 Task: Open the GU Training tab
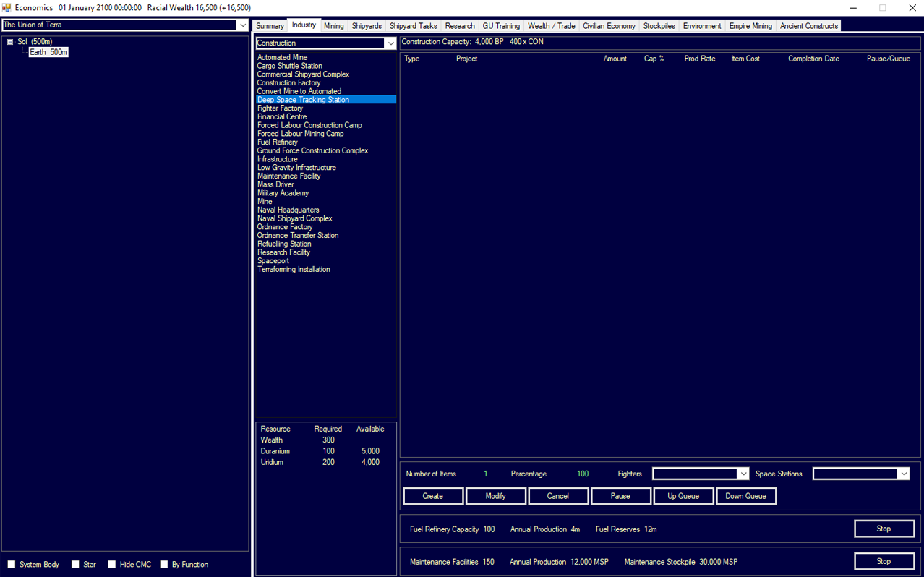tap(501, 26)
